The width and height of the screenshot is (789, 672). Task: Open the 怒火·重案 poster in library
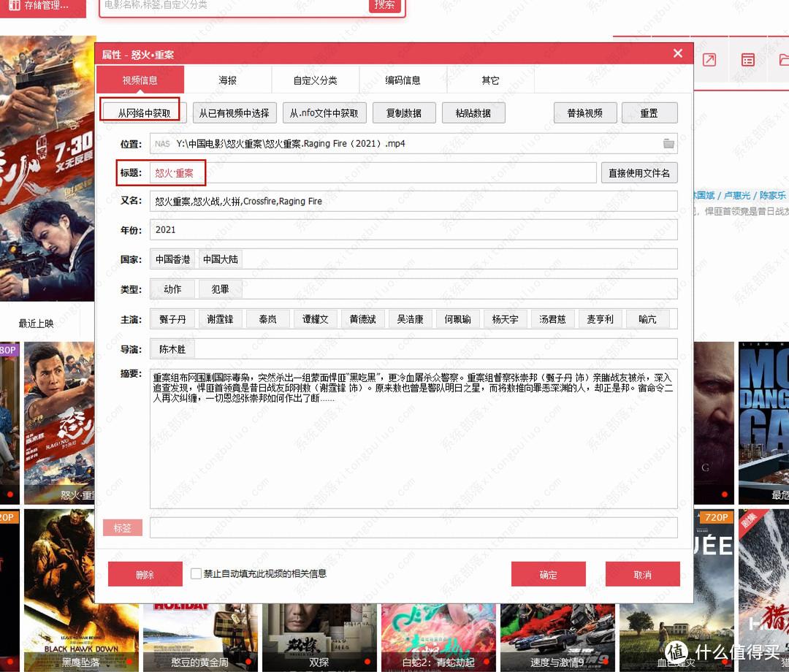click(x=59, y=423)
